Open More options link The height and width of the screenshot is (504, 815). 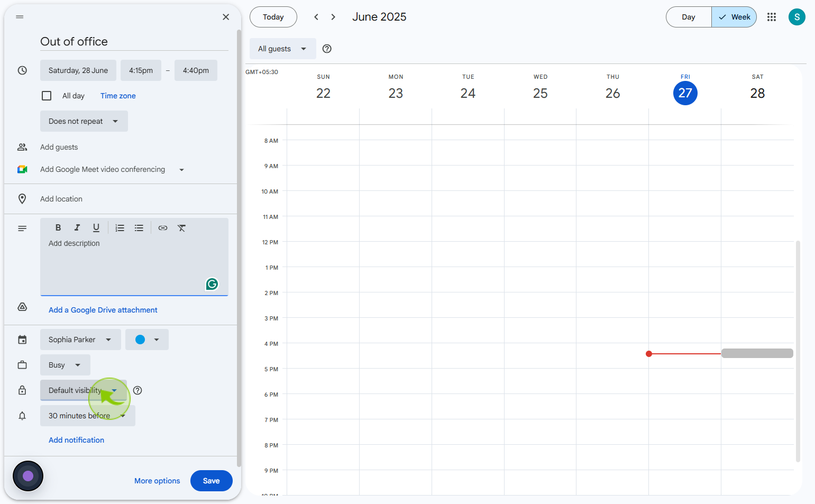click(x=157, y=481)
